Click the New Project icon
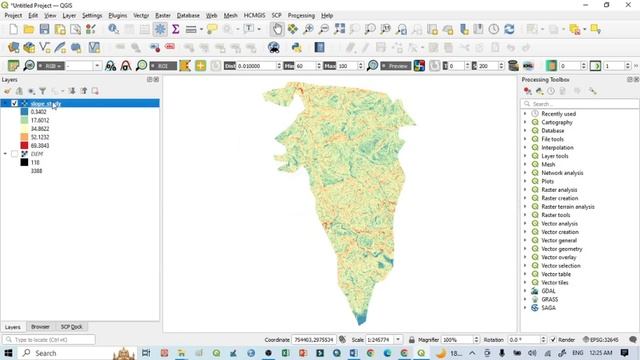The image size is (640, 360). 13,29
